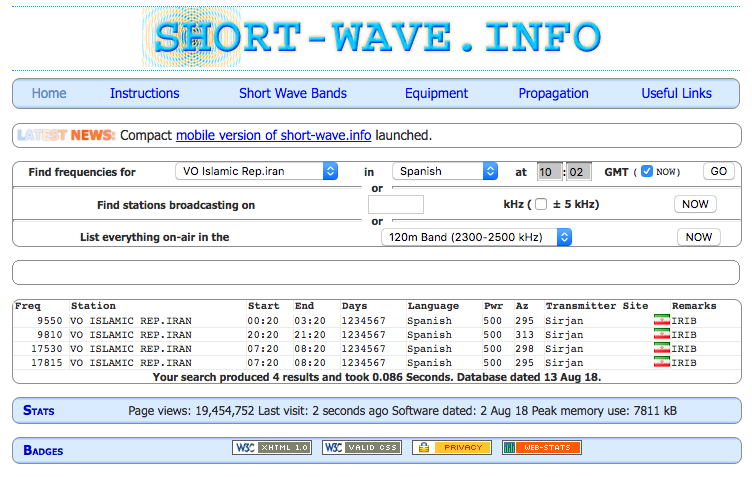This screenshot has width=752, height=477.
Task: Click the GO button
Action: tap(718, 171)
